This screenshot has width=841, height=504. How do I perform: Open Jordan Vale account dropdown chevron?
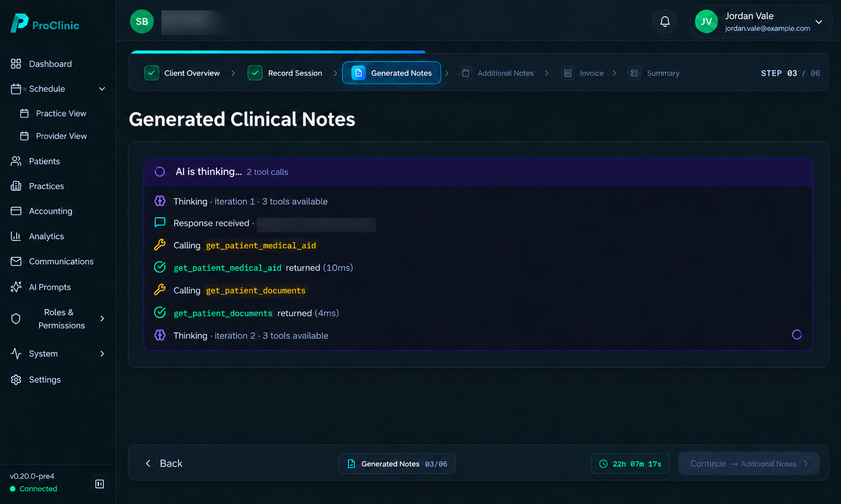point(819,22)
